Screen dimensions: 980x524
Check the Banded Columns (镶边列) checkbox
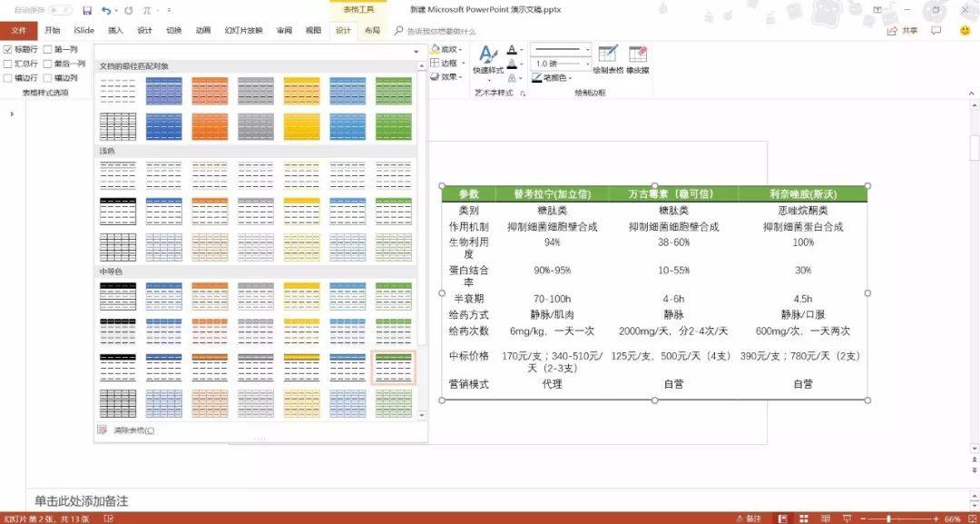point(47,78)
